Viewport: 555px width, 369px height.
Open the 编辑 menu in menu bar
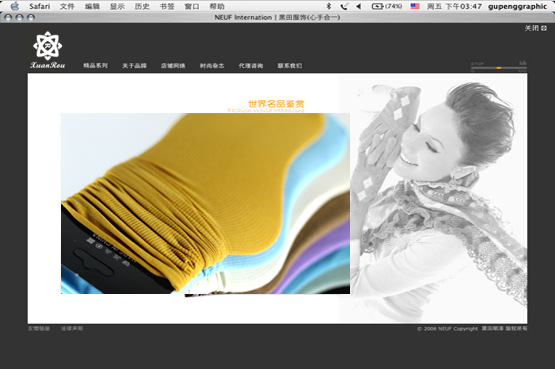coord(92,6)
